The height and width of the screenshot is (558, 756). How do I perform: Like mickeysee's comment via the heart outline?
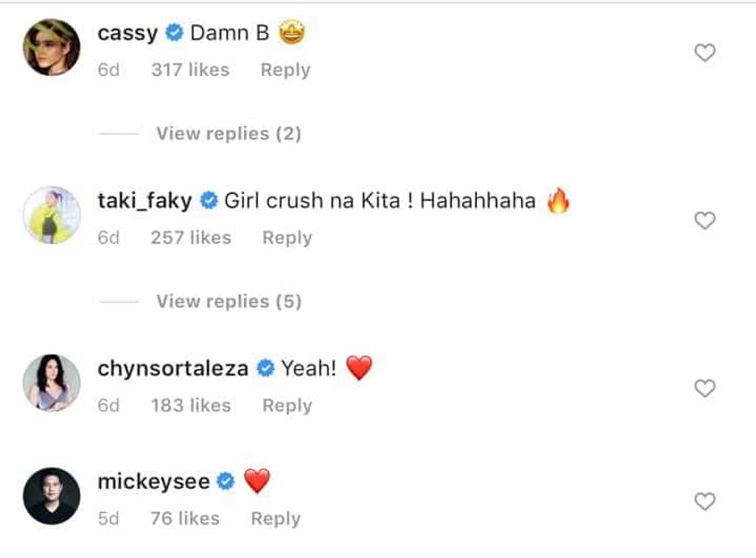(x=704, y=501)
